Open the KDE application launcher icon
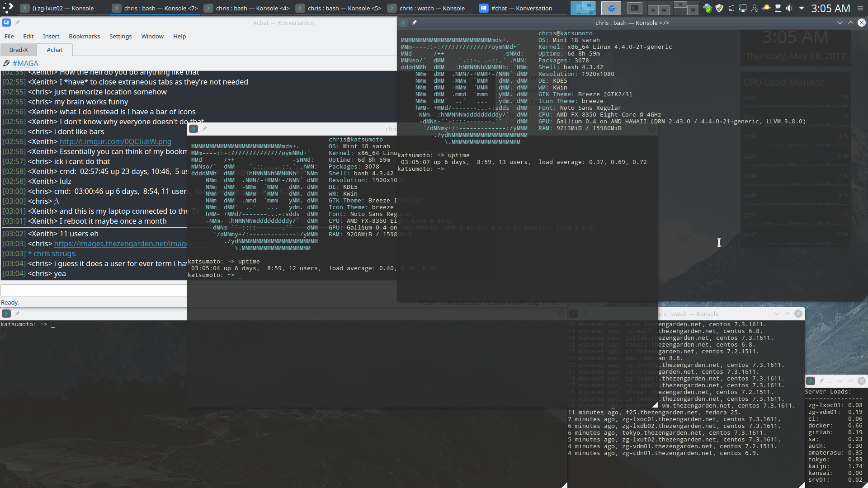This screenshot has height=488, width=868. (x=8, y=8)
